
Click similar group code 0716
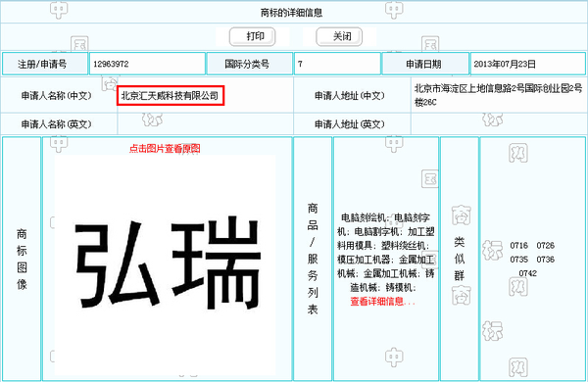(518, 246)
